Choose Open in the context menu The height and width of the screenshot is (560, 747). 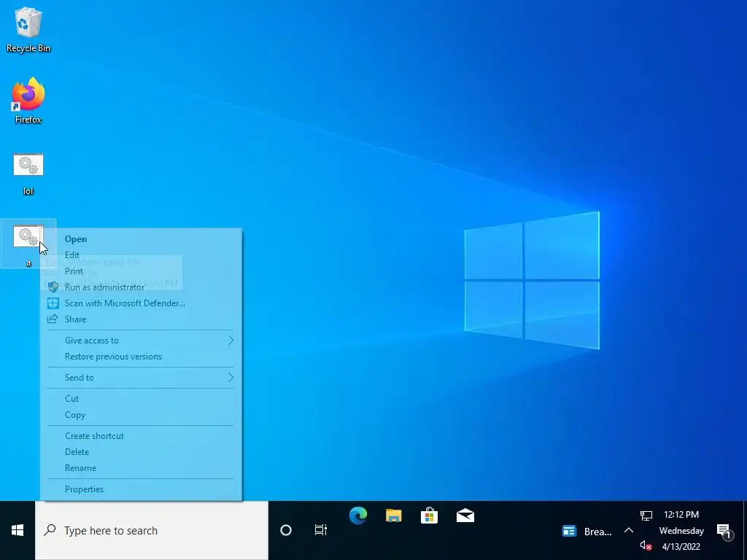(x=141, y=239)
